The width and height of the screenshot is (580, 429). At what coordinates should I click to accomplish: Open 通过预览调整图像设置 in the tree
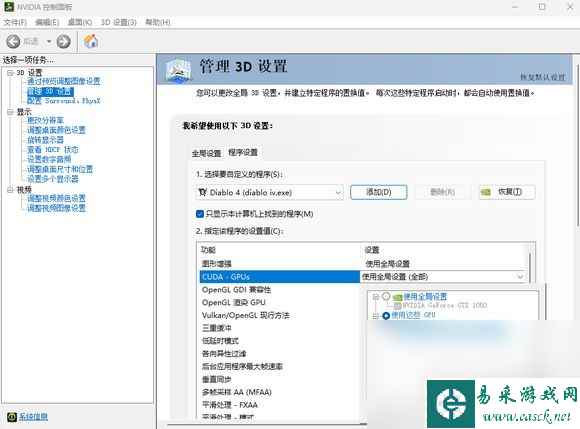point(64,81)
